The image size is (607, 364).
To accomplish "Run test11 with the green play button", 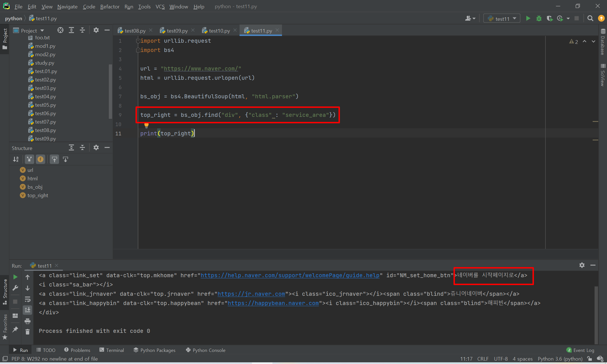I will coord(528,19).
